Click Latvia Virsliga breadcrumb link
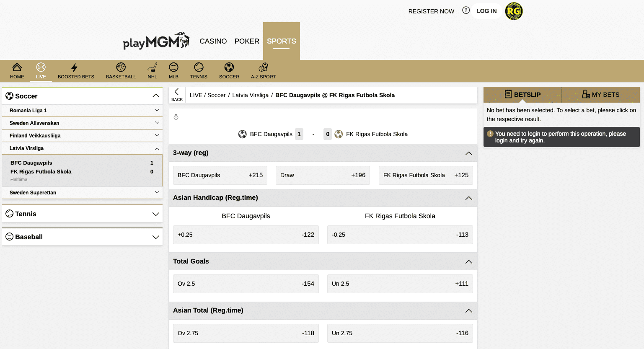The width and height of the screenshot is (644, 349). coord(251,95)
